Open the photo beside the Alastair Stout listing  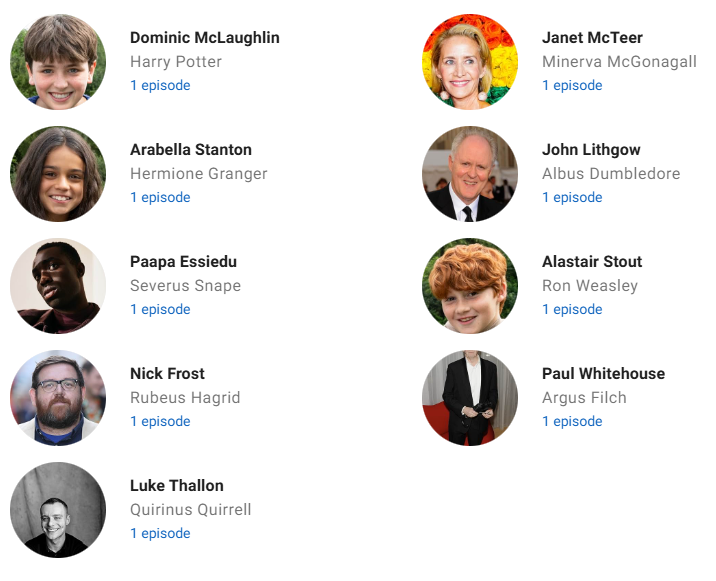tap(470, 285)
